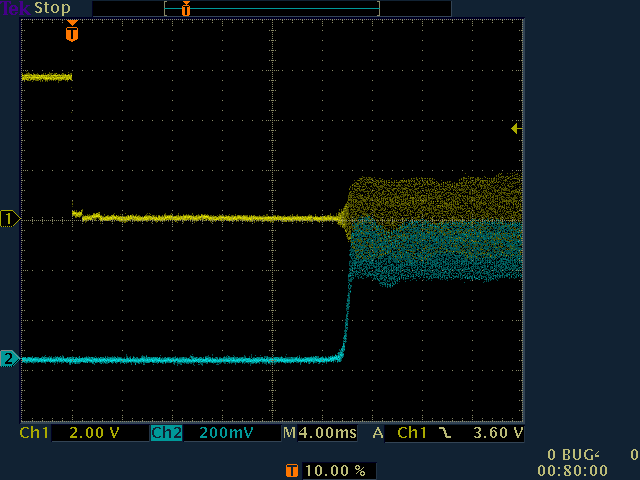Select the channel 1 ground reference marker

[9, 218]
